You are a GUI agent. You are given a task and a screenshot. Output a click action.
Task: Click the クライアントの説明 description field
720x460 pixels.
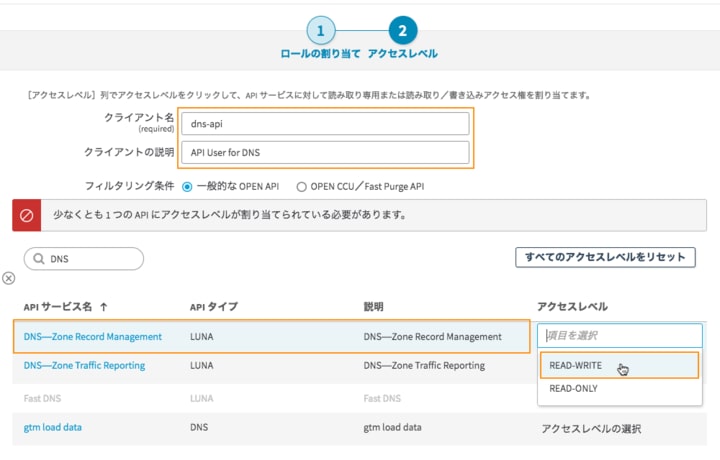(326, 152)
